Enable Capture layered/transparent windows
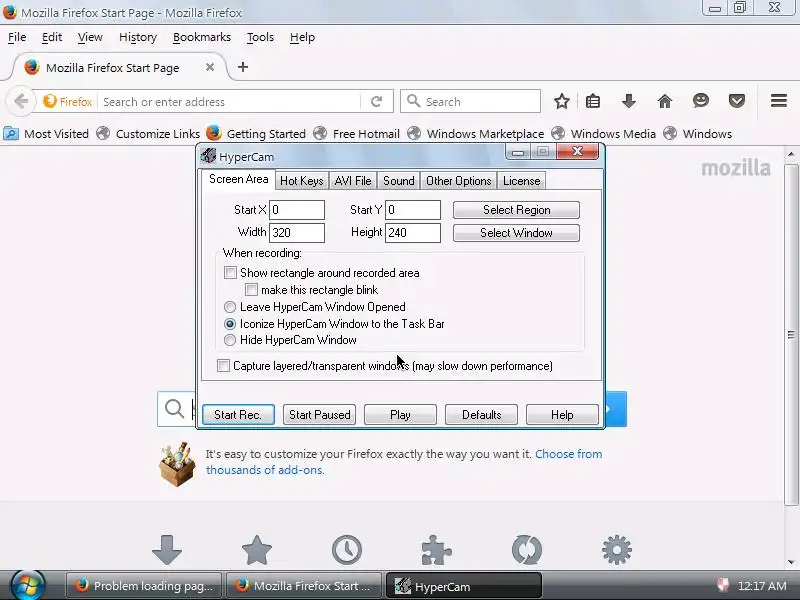800x600 pixels. pyautogui.click(x=223, y=365)
